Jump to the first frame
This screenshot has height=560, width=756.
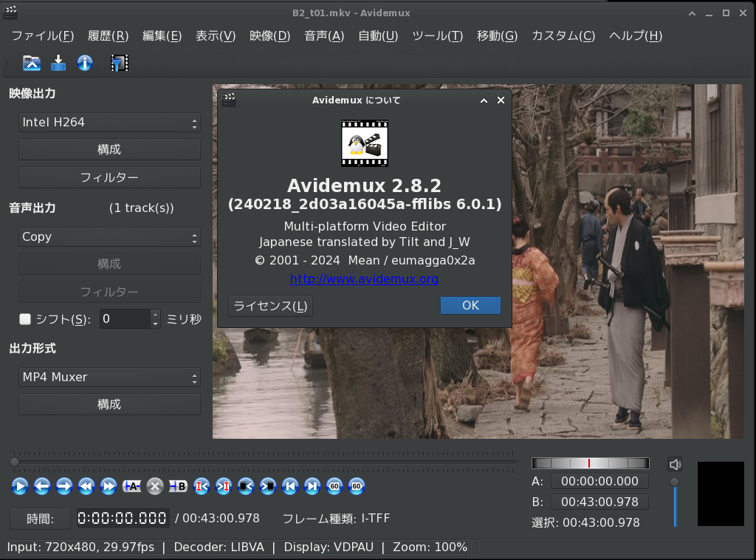tap(290, 486)
